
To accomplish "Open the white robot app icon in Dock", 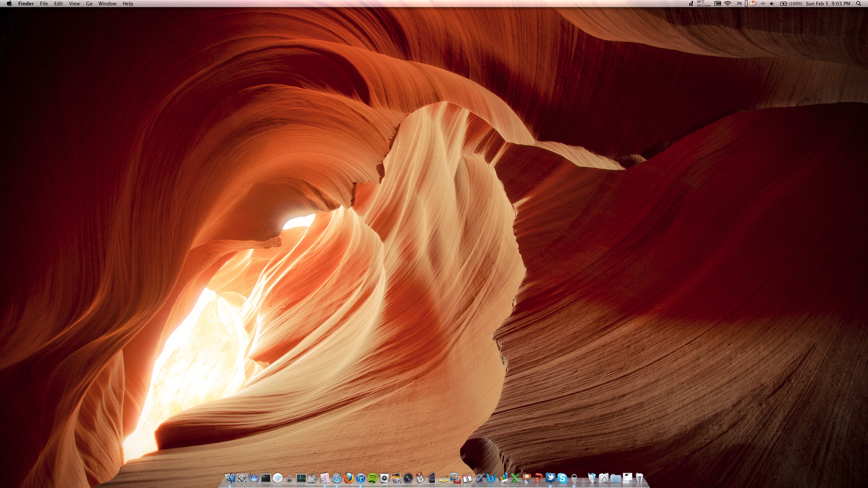I will point(574,479).
